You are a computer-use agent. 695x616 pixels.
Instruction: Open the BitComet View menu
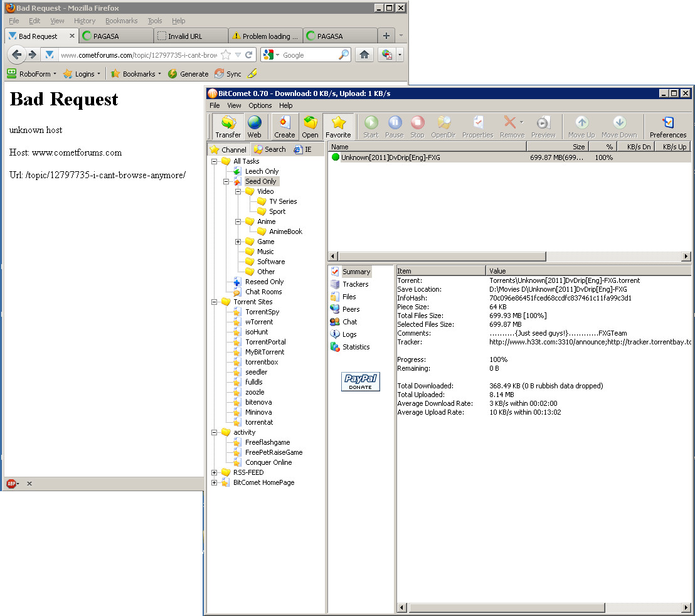234,105
